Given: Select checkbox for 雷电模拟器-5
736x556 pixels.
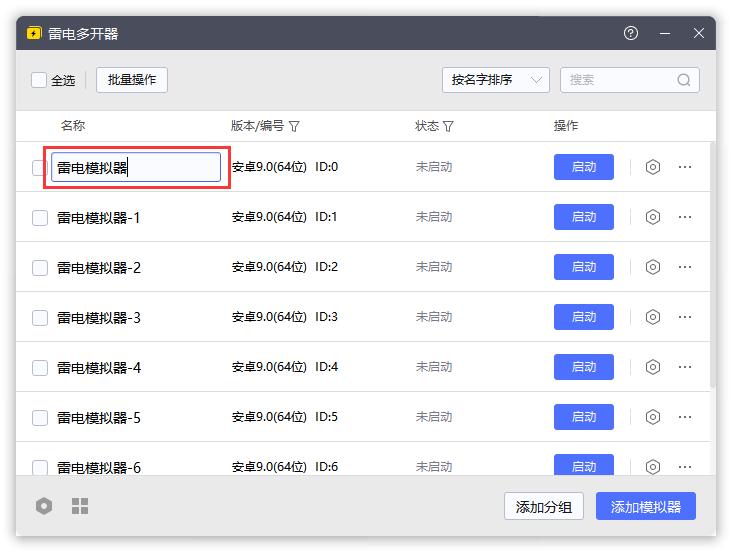Looking at the screenshot, I should pyautogui.click(x=40, y=418).
